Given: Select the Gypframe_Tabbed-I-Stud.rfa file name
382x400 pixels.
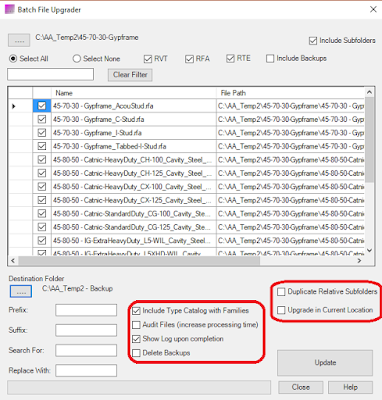Looking at the screenshot, I should coord(109,146).
